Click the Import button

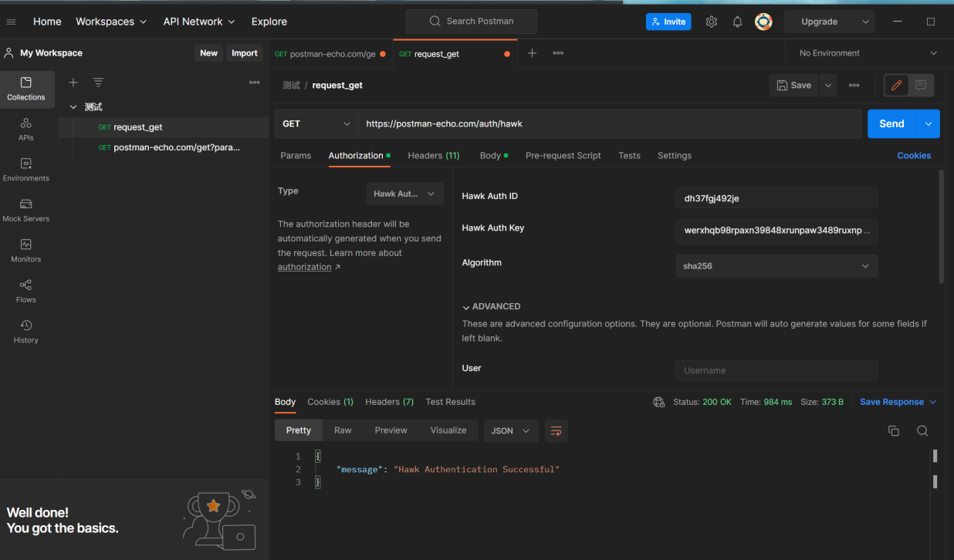point(245,53)
